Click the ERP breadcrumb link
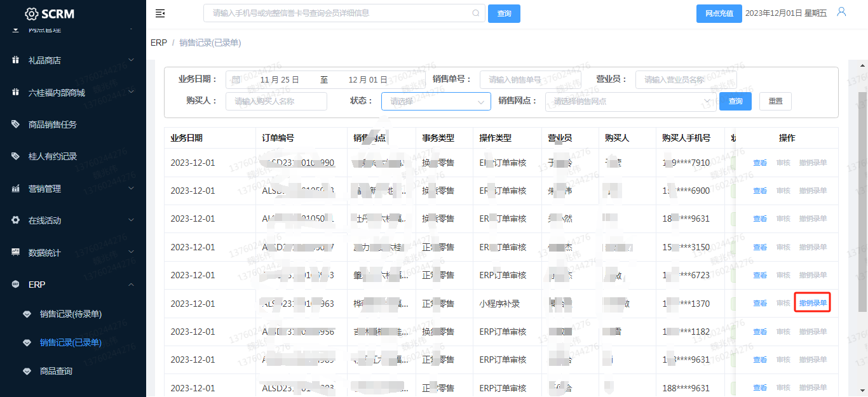The width and height of the screenshot is (868, 397). point(159,43)
